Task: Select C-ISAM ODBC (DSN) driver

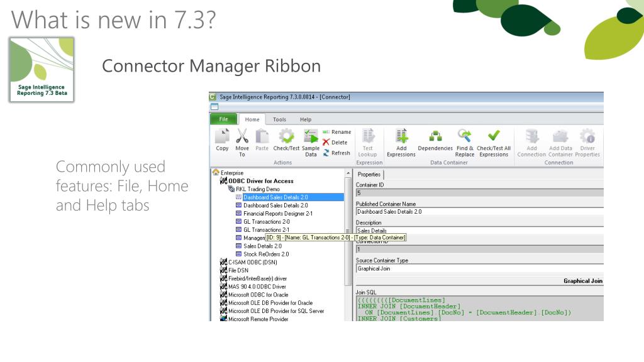Action: (253, 262)
